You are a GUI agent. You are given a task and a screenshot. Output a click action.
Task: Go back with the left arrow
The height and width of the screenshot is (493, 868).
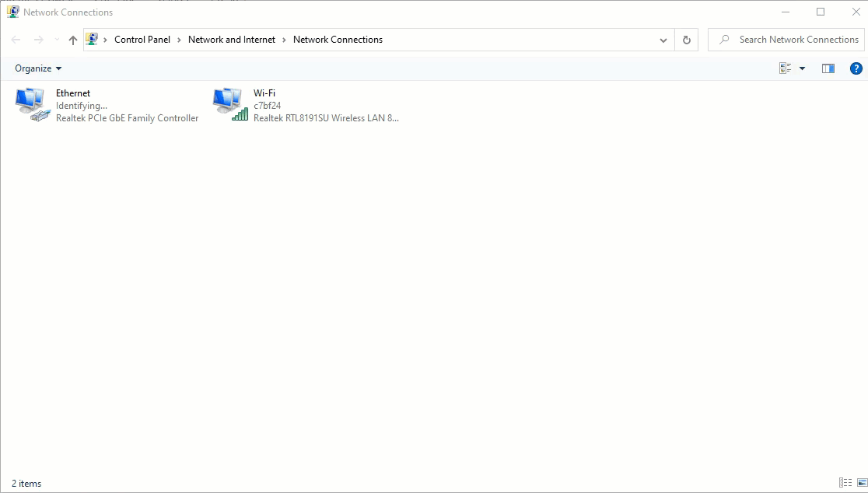[16, 40]
